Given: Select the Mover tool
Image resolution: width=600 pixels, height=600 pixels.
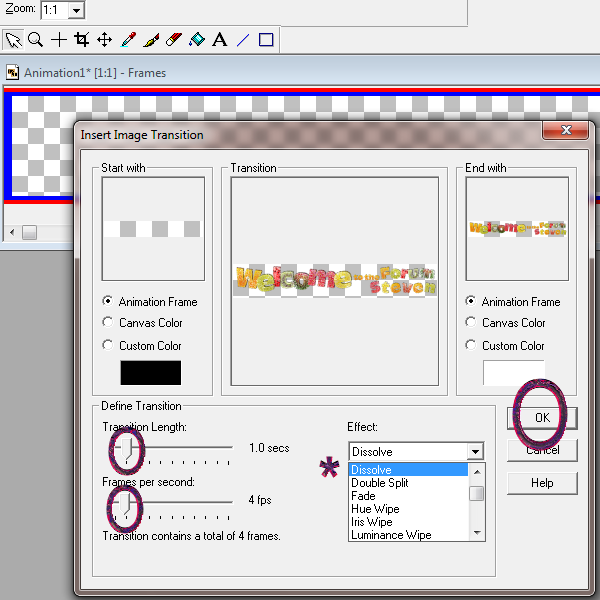Looking at the screenshot, I should pos(104,40).
